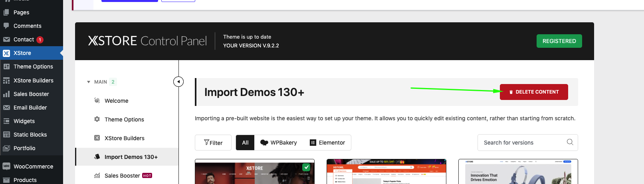Viewport: 644px width, 184px height.
Task: Click the Contact envelope icon
Action: (6, 39)
